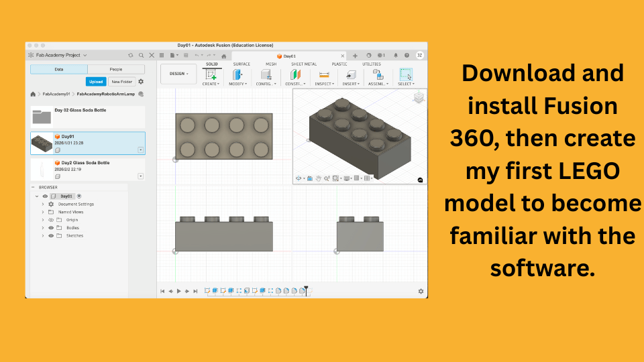
Task: Expand the Named Views node
Action: 43,213
